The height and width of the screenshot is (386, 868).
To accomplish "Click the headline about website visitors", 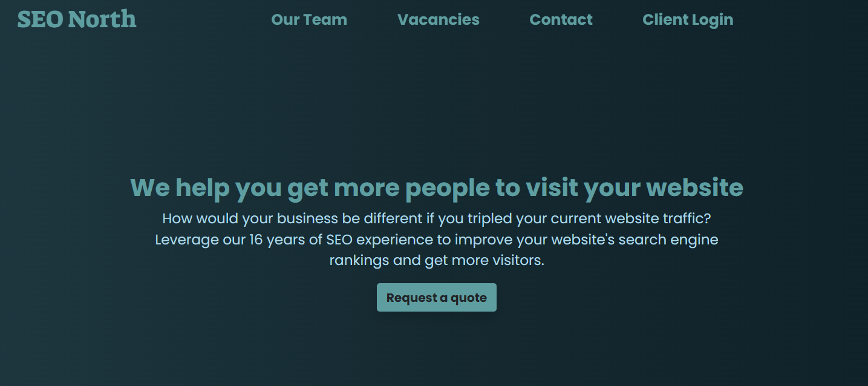I will tap(436, 188).
